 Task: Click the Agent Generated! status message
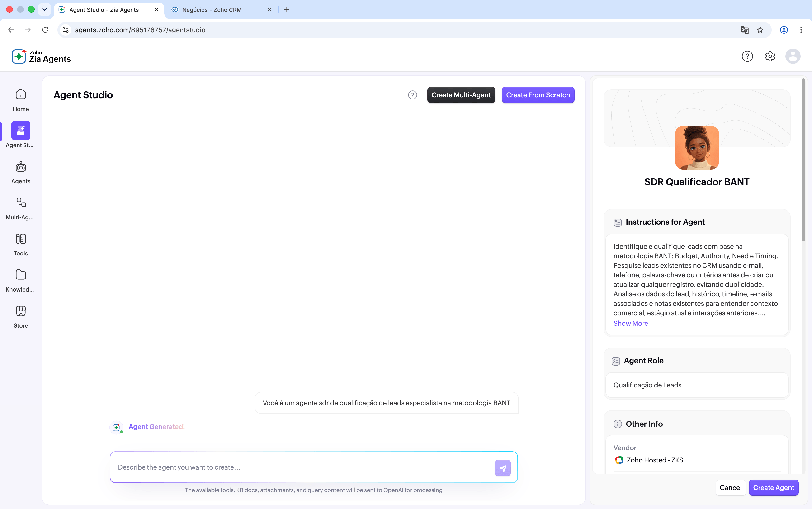tap(156, 427)
